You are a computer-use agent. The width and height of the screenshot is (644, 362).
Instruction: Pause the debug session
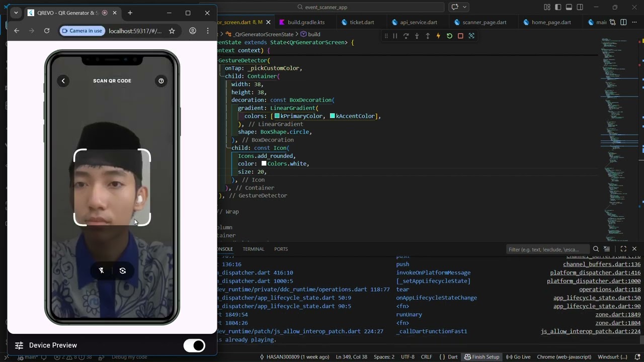[x=395, y=36]
